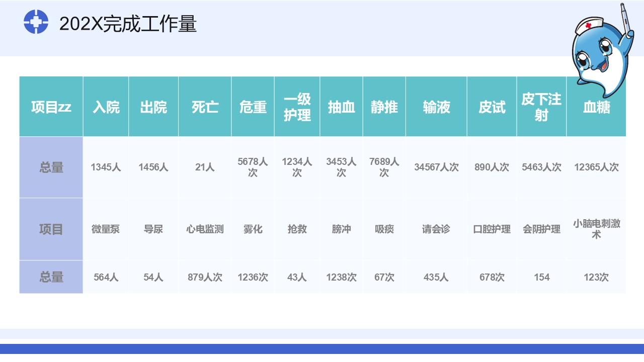Click the "出院" column header
This screenshot has width=644, height=362.
[x=153, y=107]
